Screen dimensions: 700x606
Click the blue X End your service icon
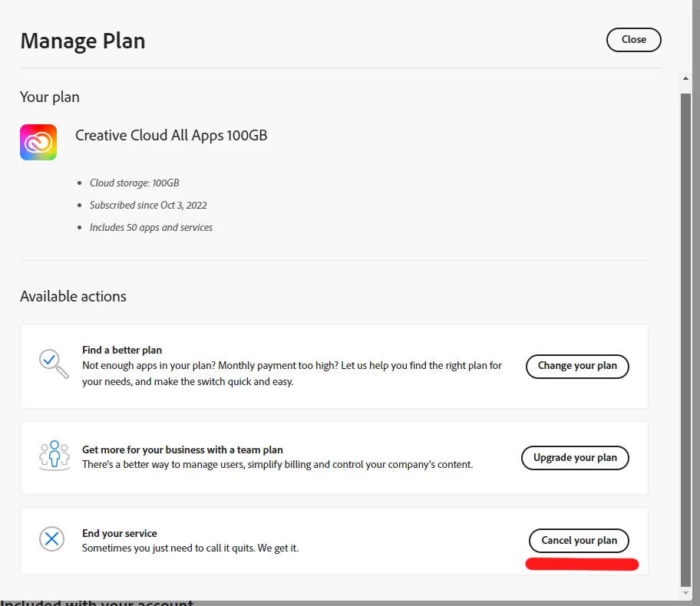click(51, 539)
